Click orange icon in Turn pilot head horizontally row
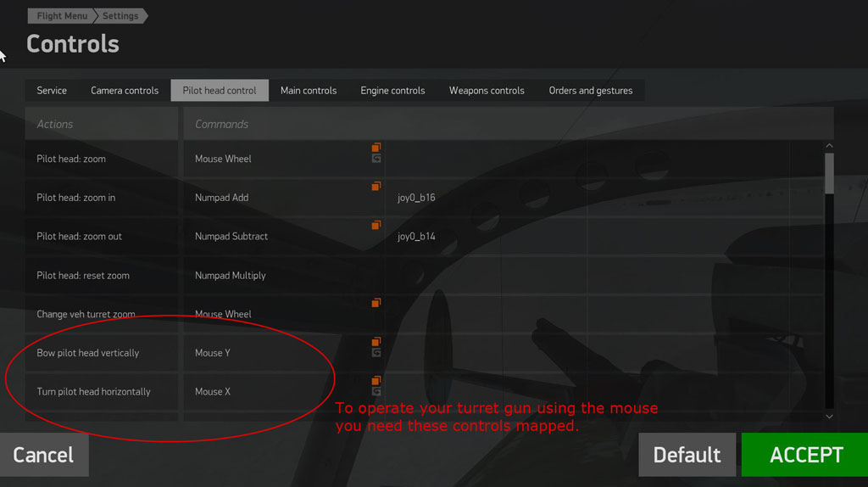The image size is (868, 487). click(x=376, y=380)
